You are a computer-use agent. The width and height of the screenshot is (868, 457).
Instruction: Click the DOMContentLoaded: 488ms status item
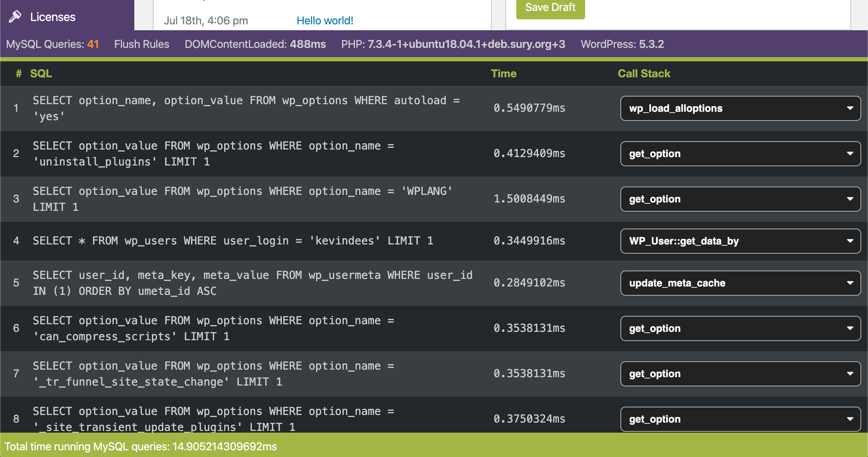tap(255, 44)
